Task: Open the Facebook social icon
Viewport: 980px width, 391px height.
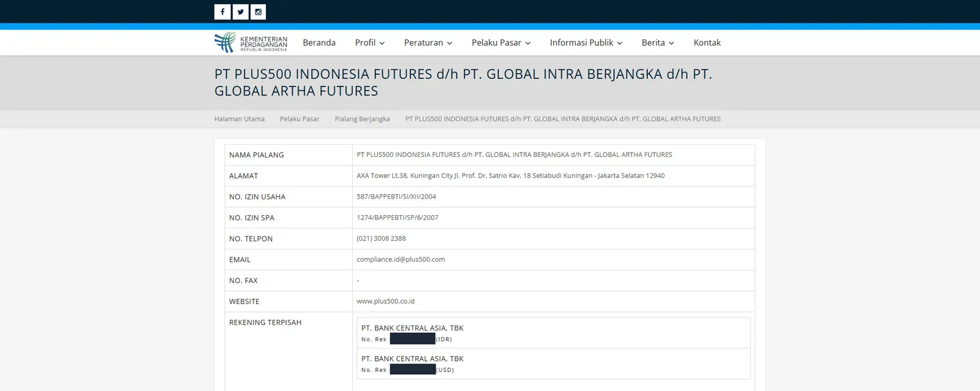Action: tap(222, 12)
